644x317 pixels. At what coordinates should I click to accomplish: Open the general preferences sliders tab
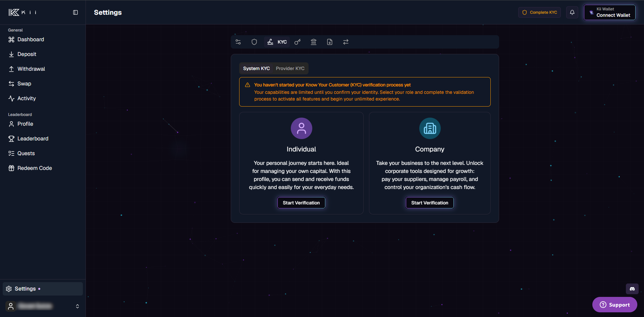(x=238, y=42)
